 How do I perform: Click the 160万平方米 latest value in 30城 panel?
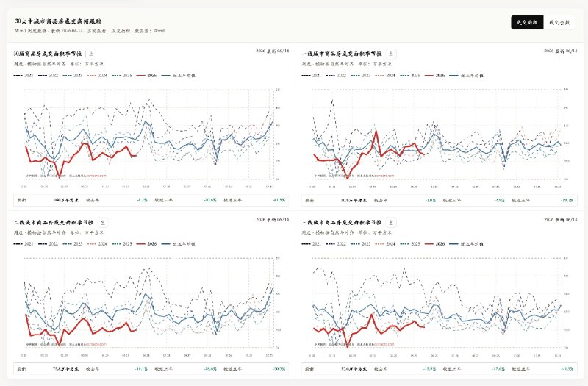click(x=66, y=200)
